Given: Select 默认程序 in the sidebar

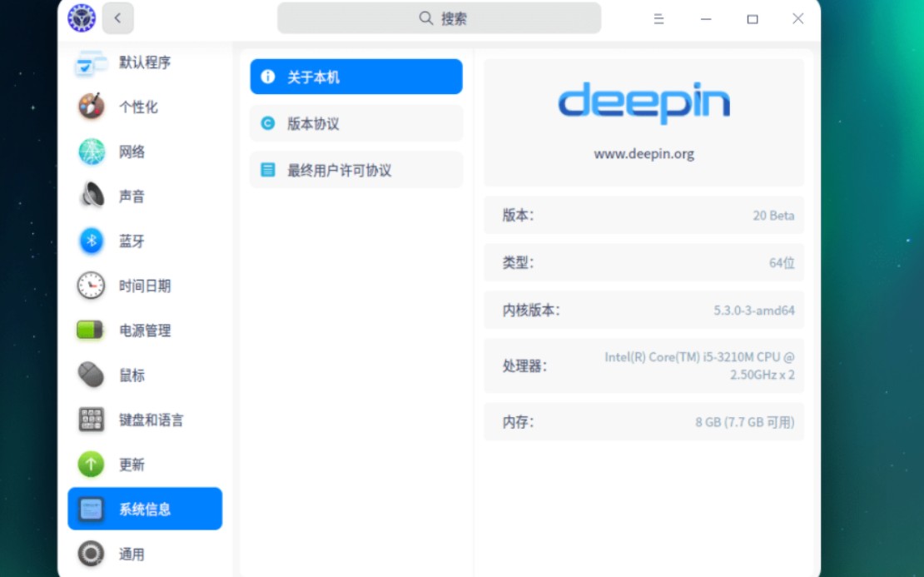Looking at the screenshot, I should click(145, 62).
